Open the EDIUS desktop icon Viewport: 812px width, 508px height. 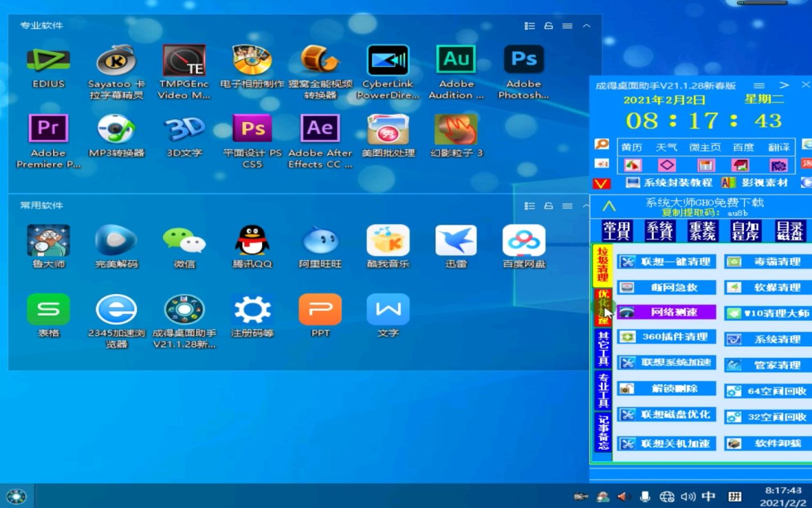(x=48, y=61)
